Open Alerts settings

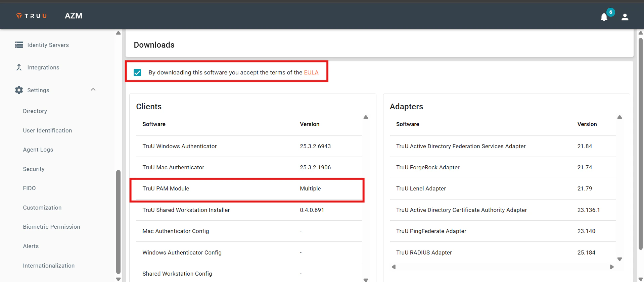[x=31, y=246]
